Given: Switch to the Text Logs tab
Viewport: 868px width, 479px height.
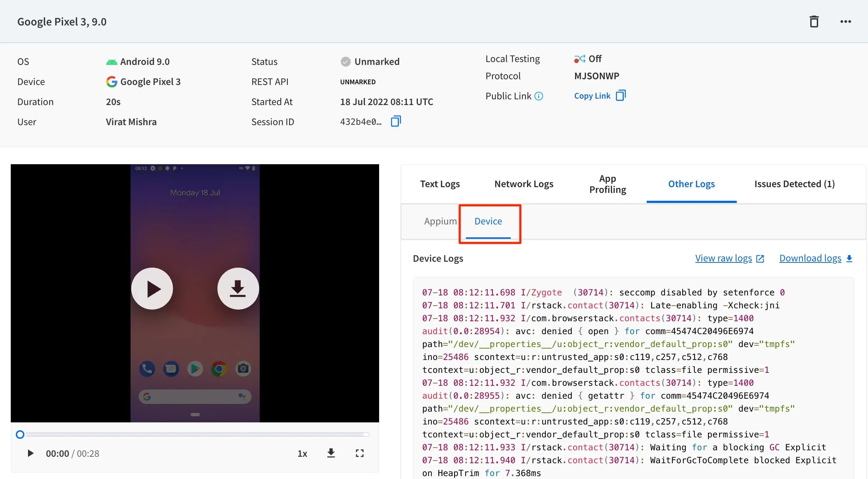Looking at the screenshot, I should [x=440, y=184].
